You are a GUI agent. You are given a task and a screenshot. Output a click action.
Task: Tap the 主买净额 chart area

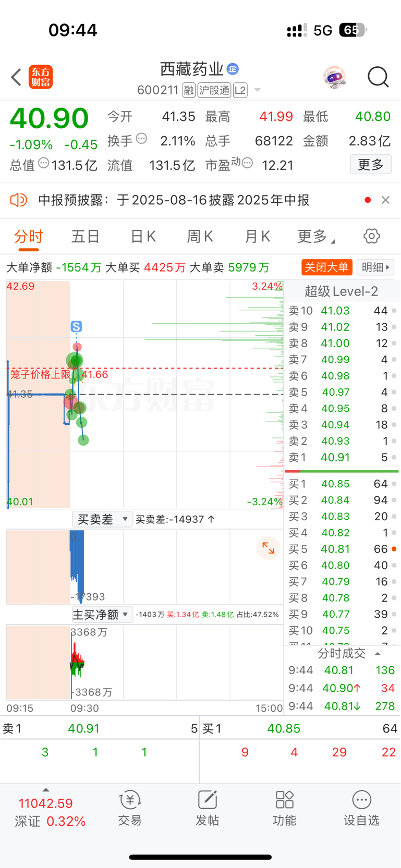point(145,663)
